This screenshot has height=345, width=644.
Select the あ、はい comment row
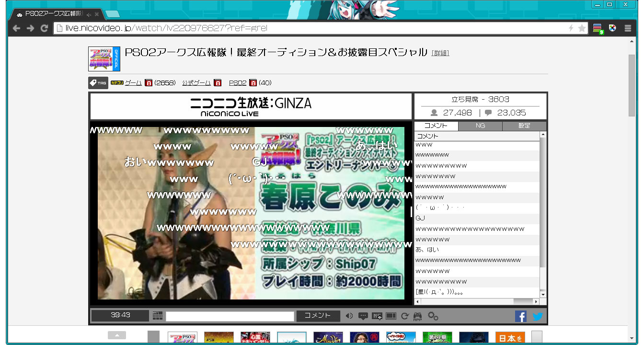477,250
